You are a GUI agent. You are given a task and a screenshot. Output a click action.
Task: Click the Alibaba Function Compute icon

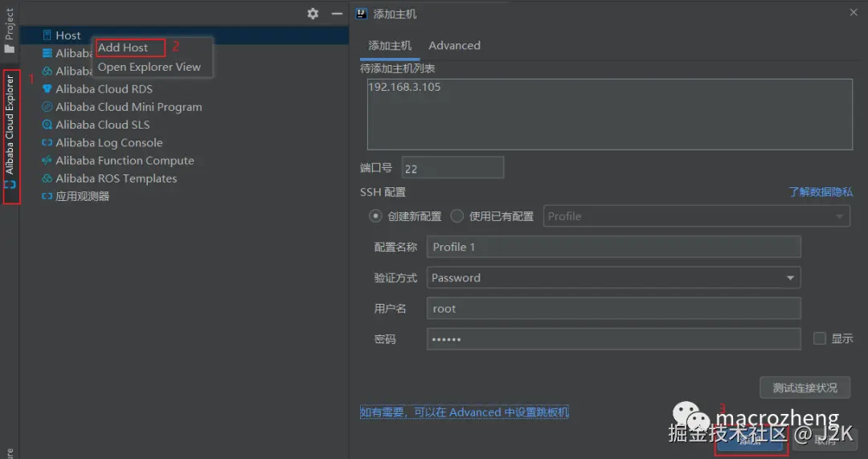click(47, 161)
